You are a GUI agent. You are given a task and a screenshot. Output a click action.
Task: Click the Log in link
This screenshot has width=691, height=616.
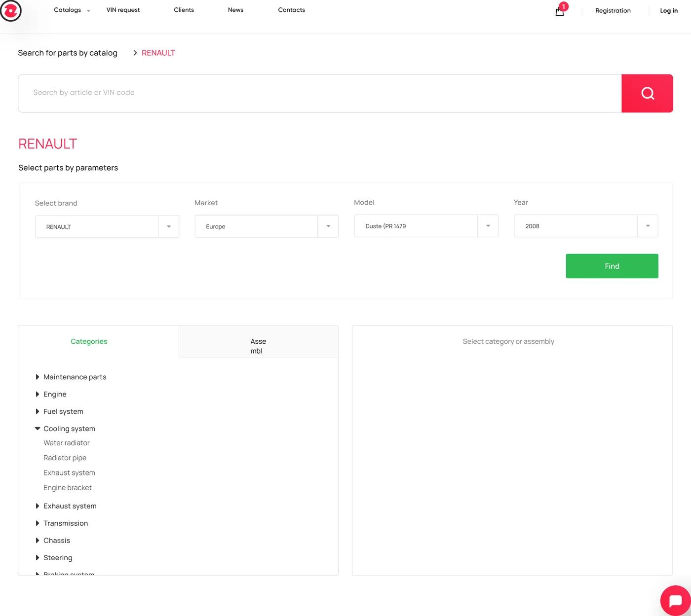click(x=669, y=10)
